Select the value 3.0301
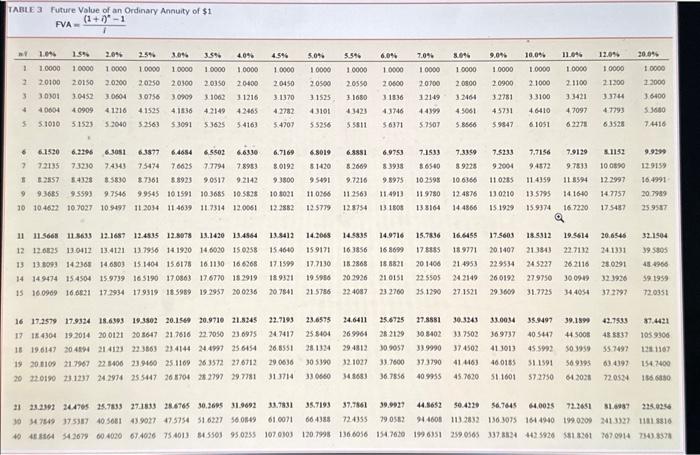The width and height of the screenshot is (700, 455). [49, 96]
